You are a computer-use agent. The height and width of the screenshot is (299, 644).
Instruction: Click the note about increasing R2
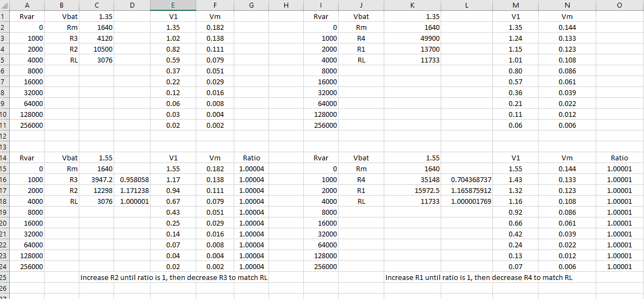[174, 277]
